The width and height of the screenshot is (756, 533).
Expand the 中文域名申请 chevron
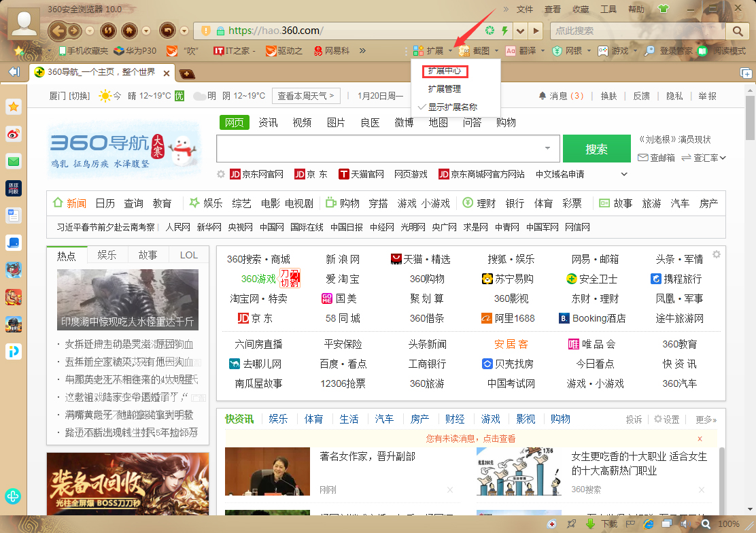click(x=623, y=174)
